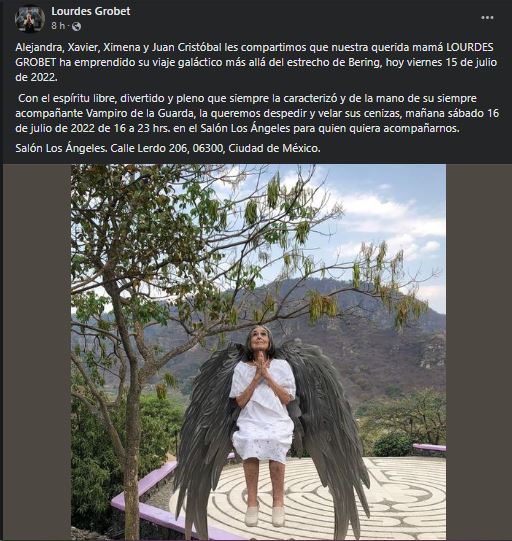Click the gray bar left of the photo
This screenshot has width=512, height=541.
click(x=37, y=352)
